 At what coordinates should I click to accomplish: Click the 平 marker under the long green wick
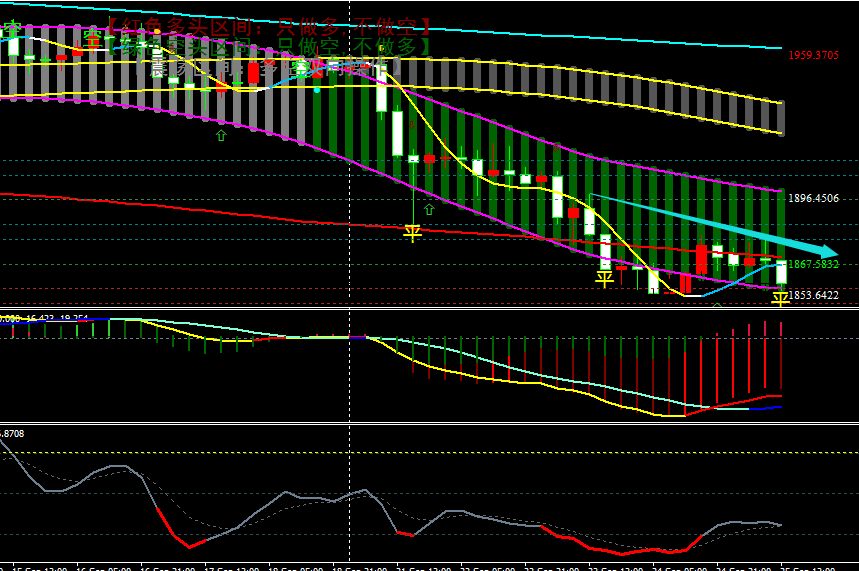(x=413, y=233)
